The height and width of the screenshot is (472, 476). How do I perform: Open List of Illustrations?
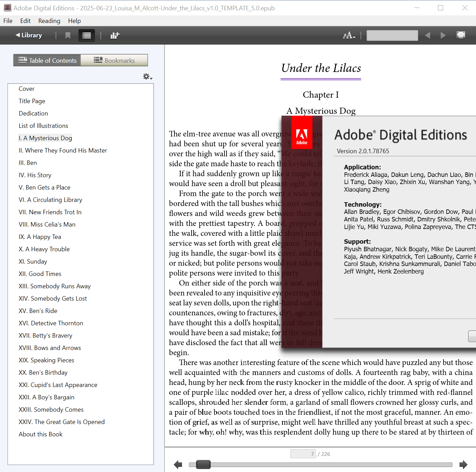pos(44,126)
